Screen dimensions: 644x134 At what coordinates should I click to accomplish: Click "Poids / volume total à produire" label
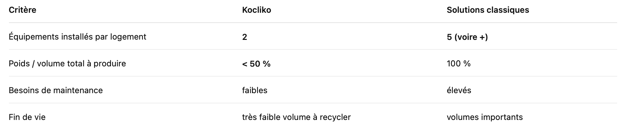coord(67,63)
